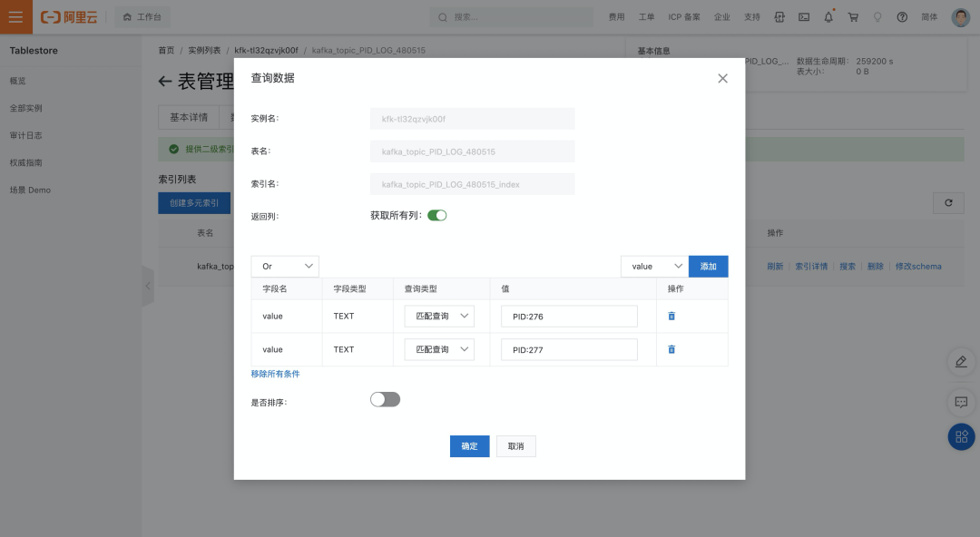This screenshot has height=537, width=980.
Task: Enable the 是否排序 switch
Action: coord(385,399)
